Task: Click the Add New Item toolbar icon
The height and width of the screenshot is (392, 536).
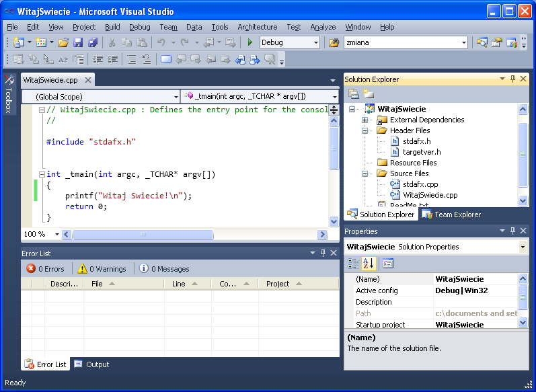Action: click(x=40, y=42)
